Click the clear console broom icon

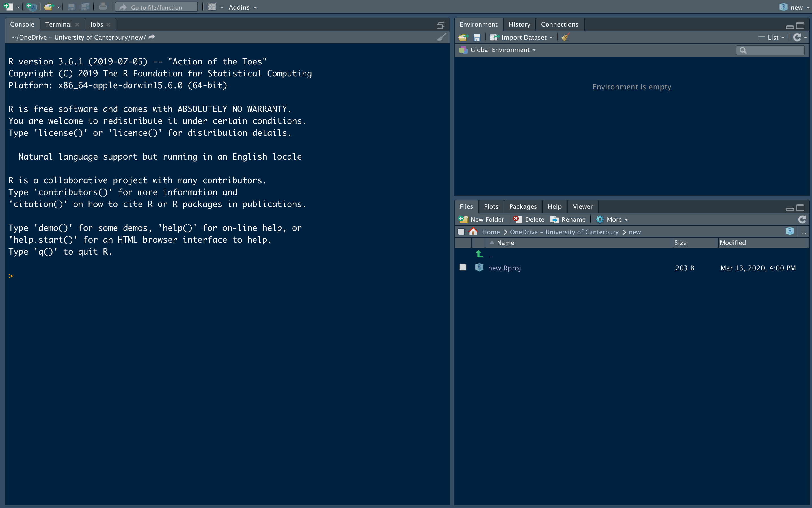pyautogui.click(x=441, y=37)
